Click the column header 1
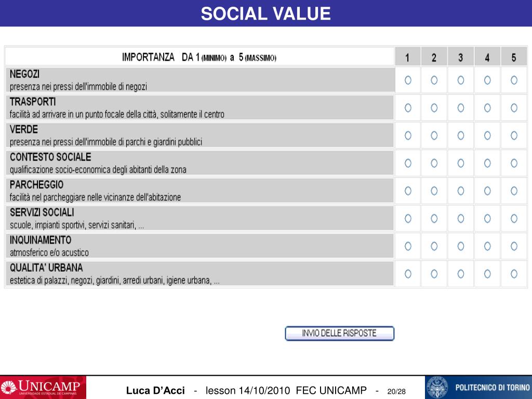 tap(407, 57)
